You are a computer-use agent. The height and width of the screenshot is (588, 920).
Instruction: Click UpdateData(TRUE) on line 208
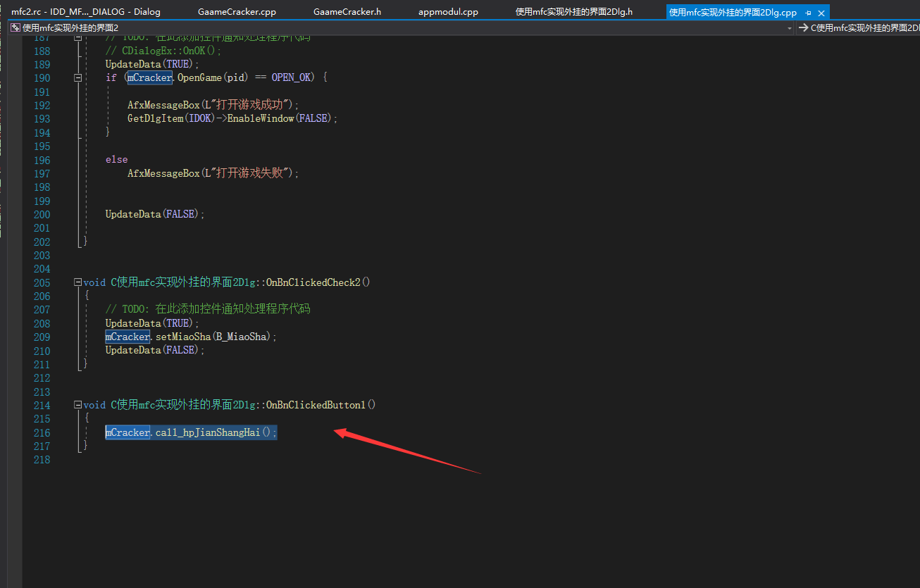point(150,323)
